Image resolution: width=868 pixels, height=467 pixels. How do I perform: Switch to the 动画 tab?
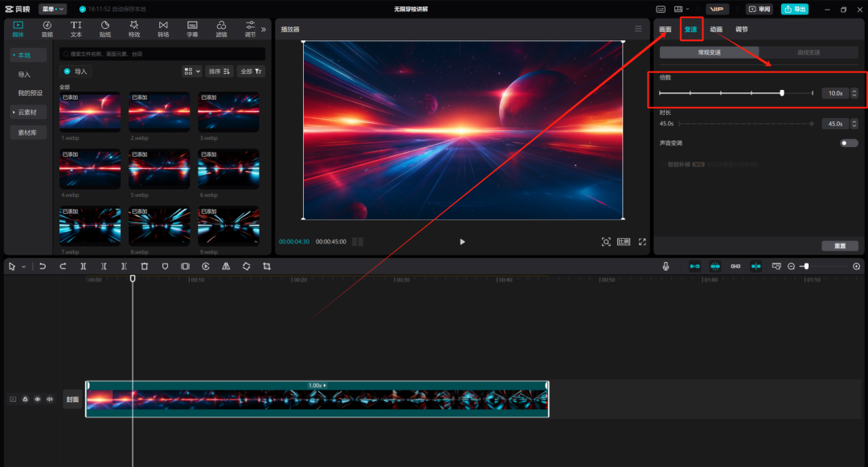coord(716,29)
